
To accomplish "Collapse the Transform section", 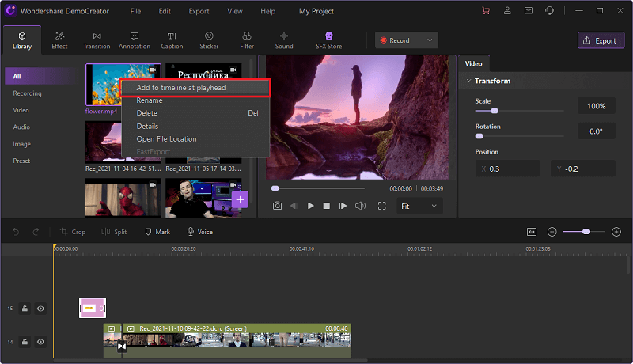I will coord(468,81).
